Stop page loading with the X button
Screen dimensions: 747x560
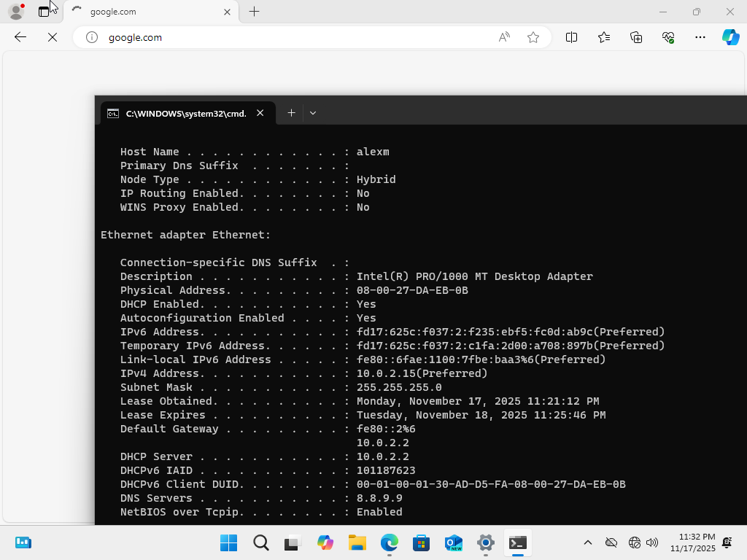(52, 37)
